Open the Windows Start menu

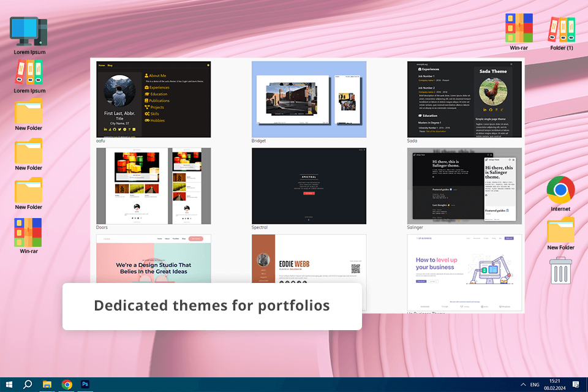tap(9, 385)
